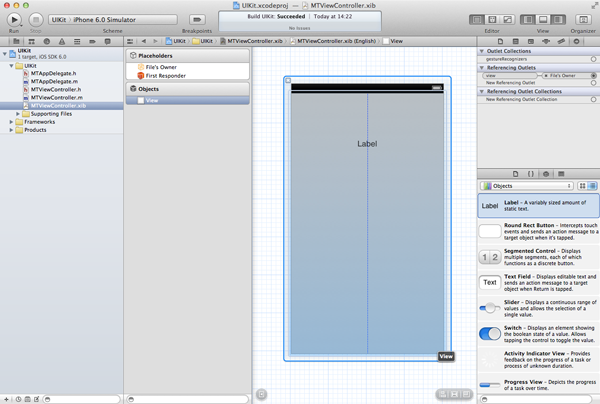Image resolution: width=600 pixels, height=404 pixels.
Task: Switch library to list view
Action: [x=592, y=186]
